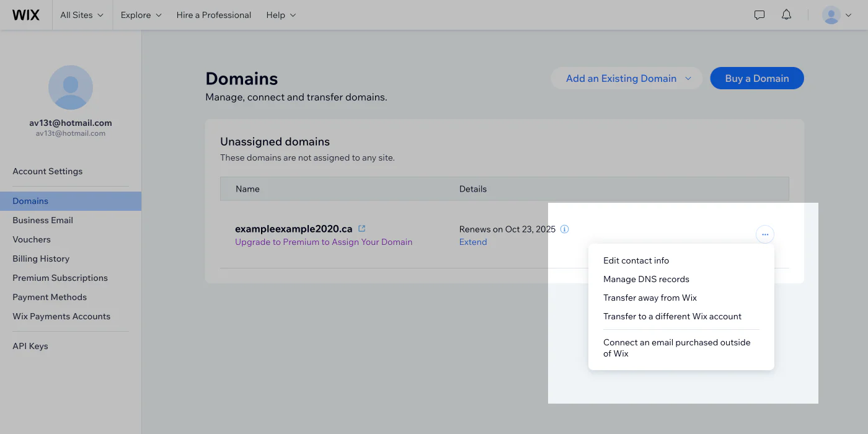Select Edit contact info

[636, 260]
